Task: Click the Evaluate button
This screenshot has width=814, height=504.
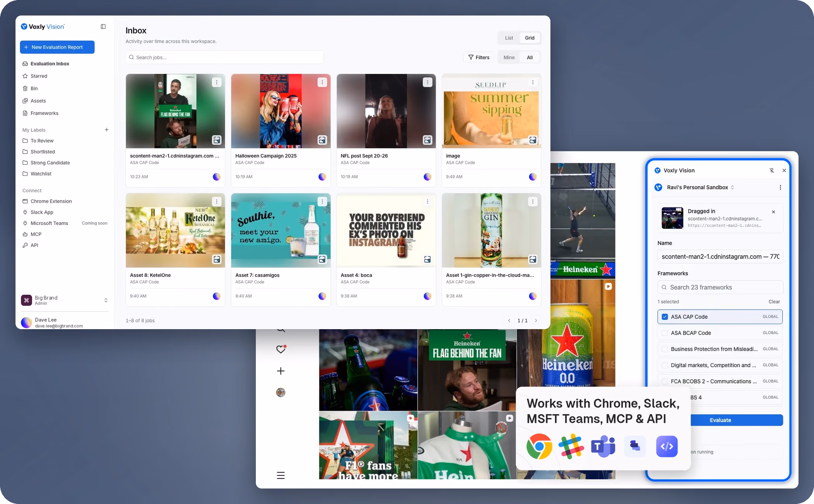Action: click(720, 420)
